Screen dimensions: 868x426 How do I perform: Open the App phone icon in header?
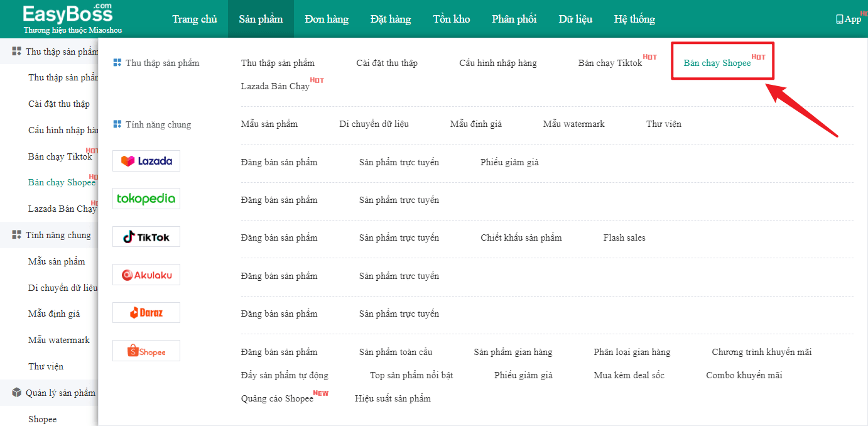click(x=840, y=19)
